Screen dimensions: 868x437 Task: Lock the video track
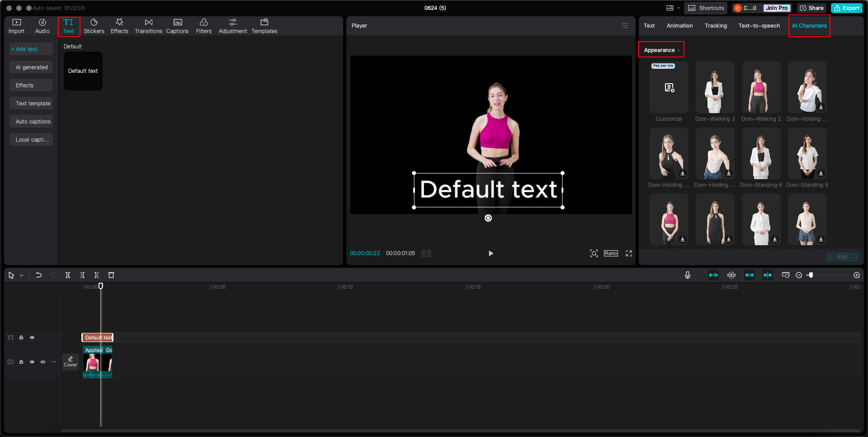point(21,362)
